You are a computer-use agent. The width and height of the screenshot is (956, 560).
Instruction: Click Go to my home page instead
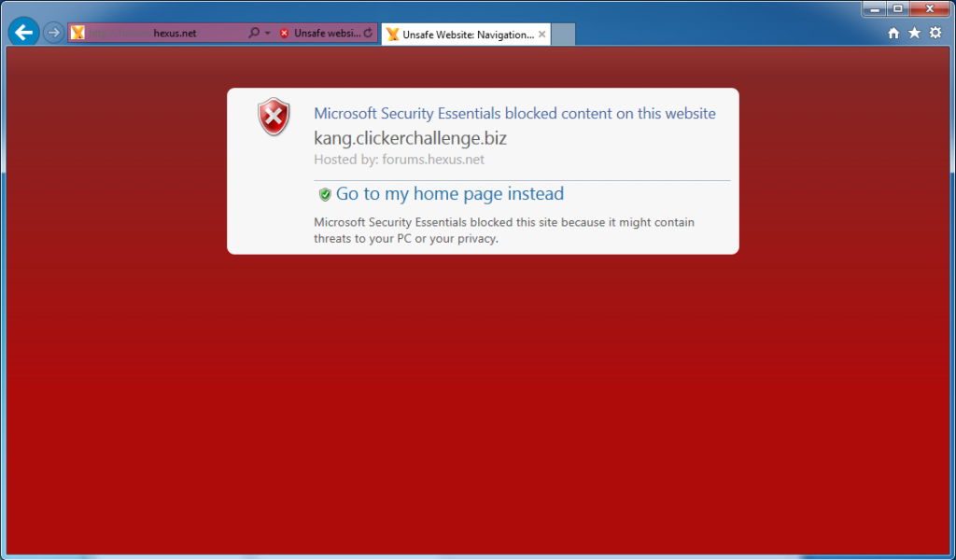pos(450,194)
